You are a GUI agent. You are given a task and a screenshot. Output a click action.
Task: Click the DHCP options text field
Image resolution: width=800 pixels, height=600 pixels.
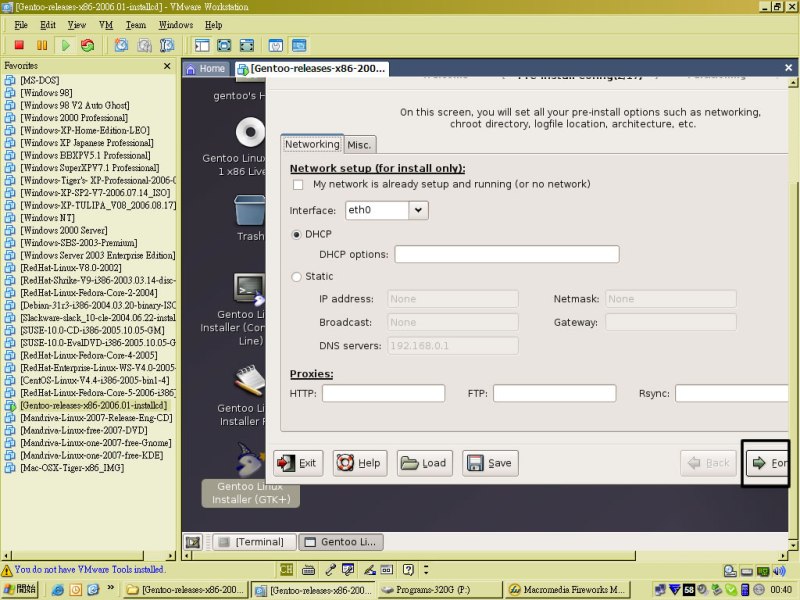click(507, 254)
